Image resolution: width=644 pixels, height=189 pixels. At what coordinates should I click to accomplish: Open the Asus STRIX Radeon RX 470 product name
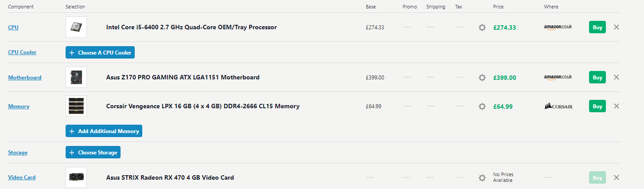(x=170, y=177)
